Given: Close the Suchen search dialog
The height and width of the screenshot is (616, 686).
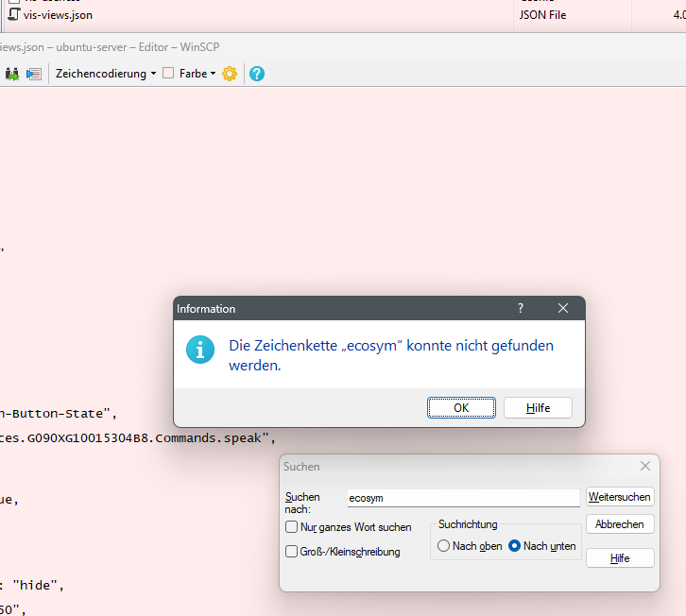Looking at the screenshot, I should (x=645, y=466).
